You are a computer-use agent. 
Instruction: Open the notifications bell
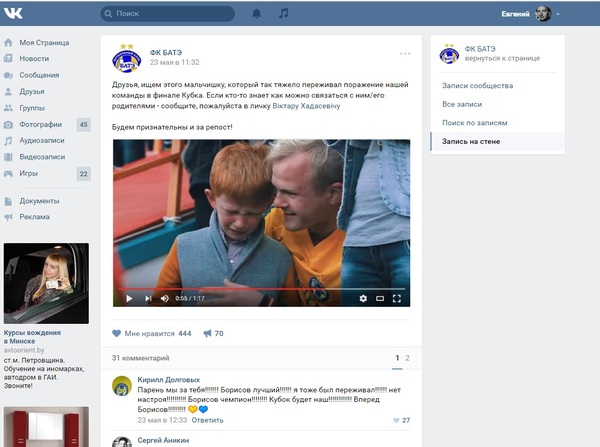(x=256, y=14)
